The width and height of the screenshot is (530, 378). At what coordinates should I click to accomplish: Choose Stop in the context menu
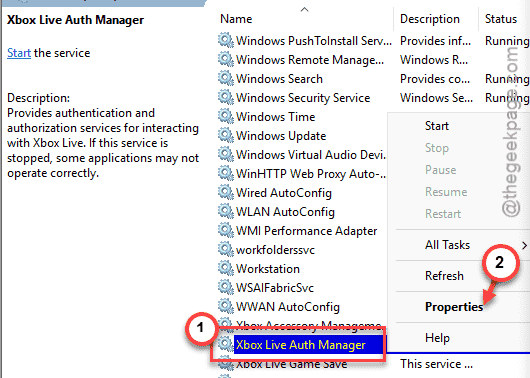437,148
